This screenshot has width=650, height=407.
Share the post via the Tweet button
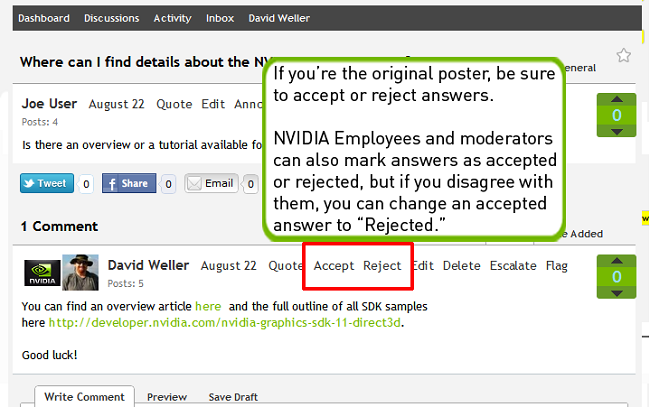(x=47, y=183)
